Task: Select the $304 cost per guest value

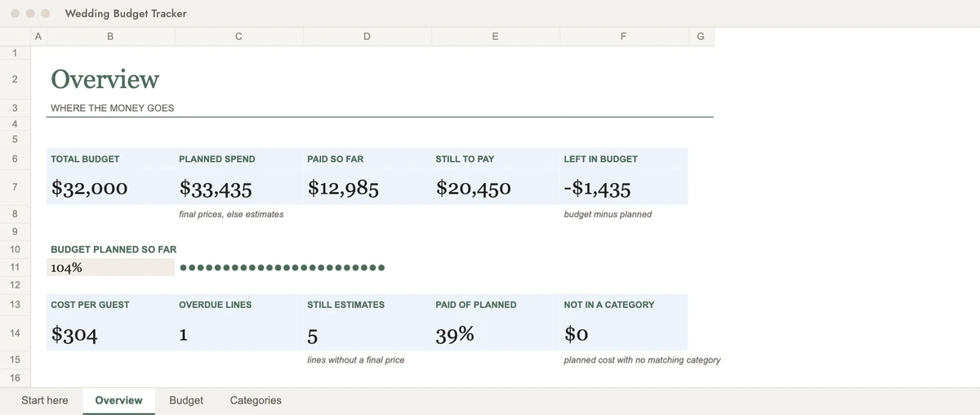Action: 74,333
